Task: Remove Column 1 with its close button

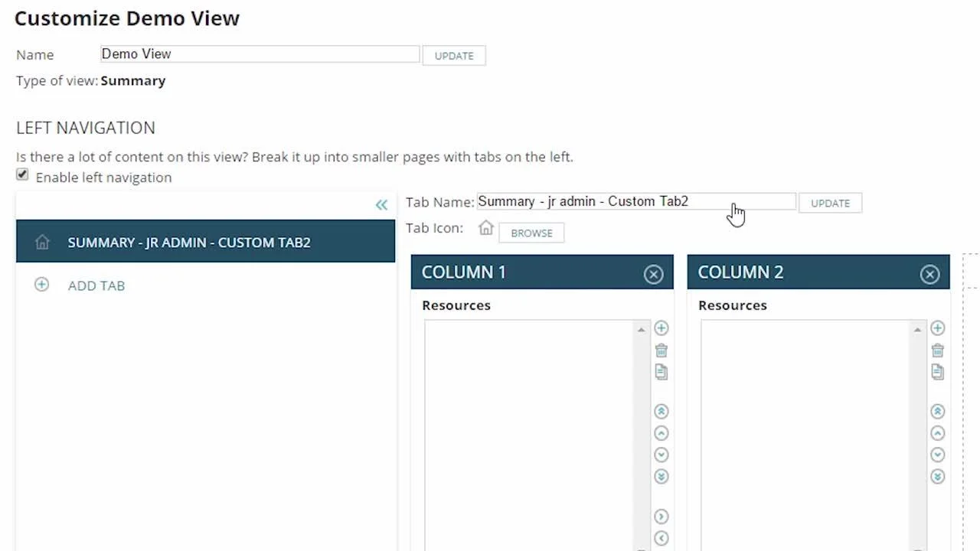Action: (653, 275)
